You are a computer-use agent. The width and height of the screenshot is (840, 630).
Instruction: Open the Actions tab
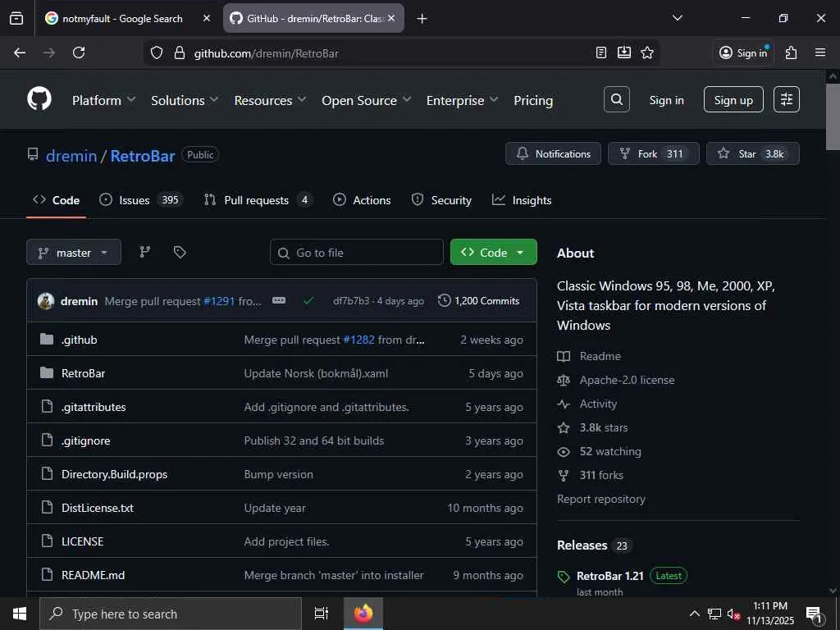tap(362, 200)
